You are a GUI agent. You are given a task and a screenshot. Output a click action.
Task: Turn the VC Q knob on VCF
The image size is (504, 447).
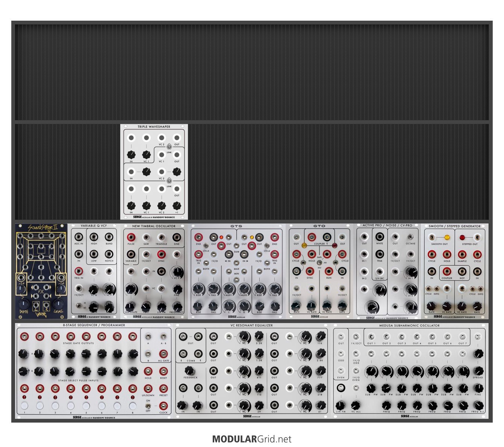click(x=94, y=289)
